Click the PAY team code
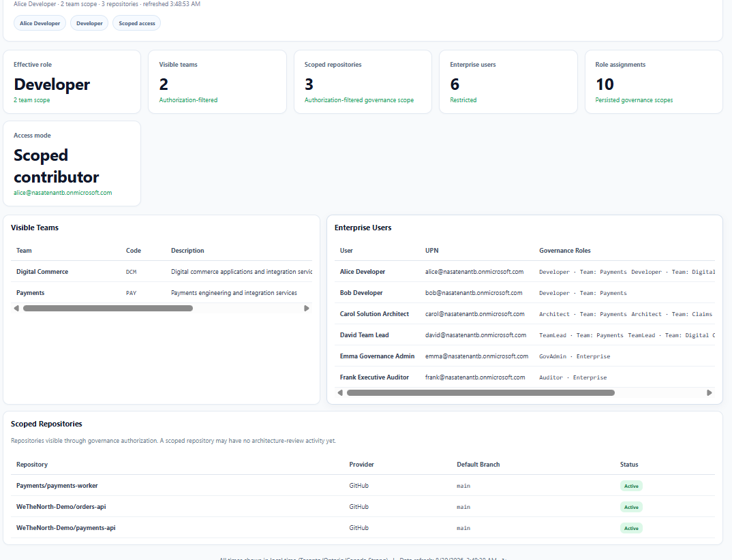Viewport: 732px width, 560px height. tap(131, 293)
